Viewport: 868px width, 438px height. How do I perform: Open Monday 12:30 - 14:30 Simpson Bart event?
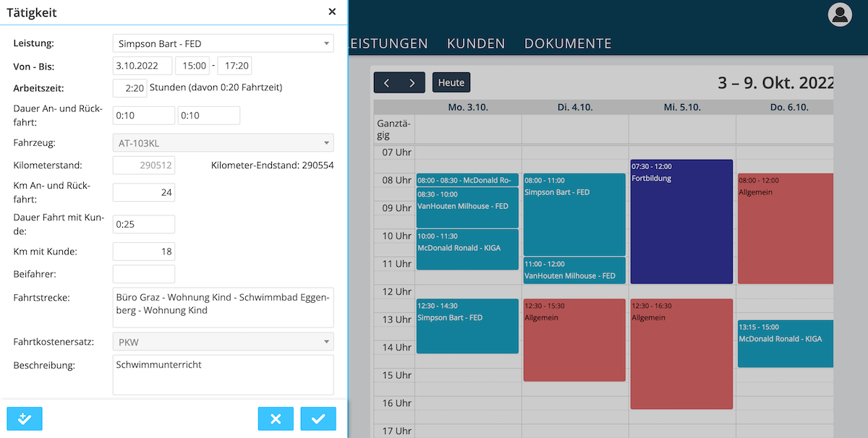467,326
